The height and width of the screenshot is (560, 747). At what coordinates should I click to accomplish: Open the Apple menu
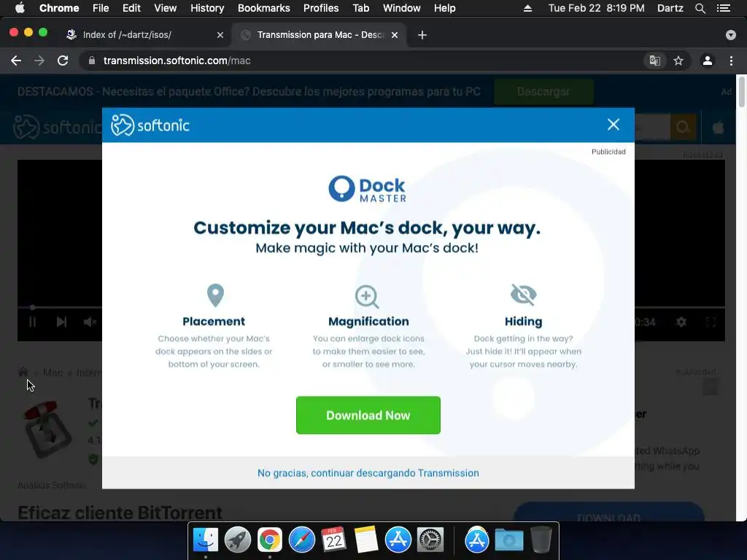click(x=20, y=8)
